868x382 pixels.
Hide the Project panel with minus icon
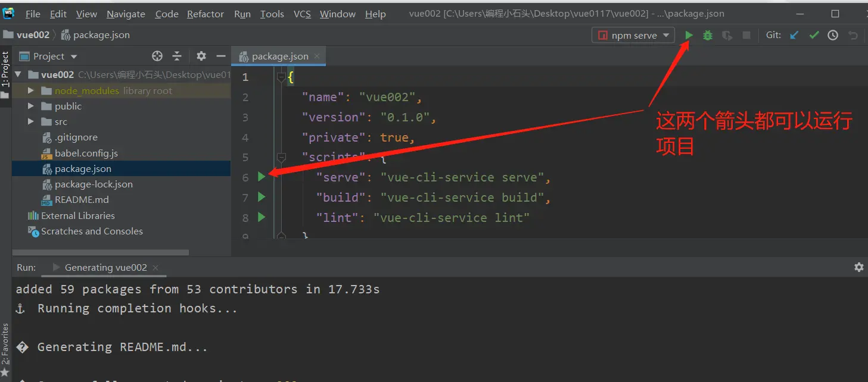pyautogui.click(x=221, y=56)
